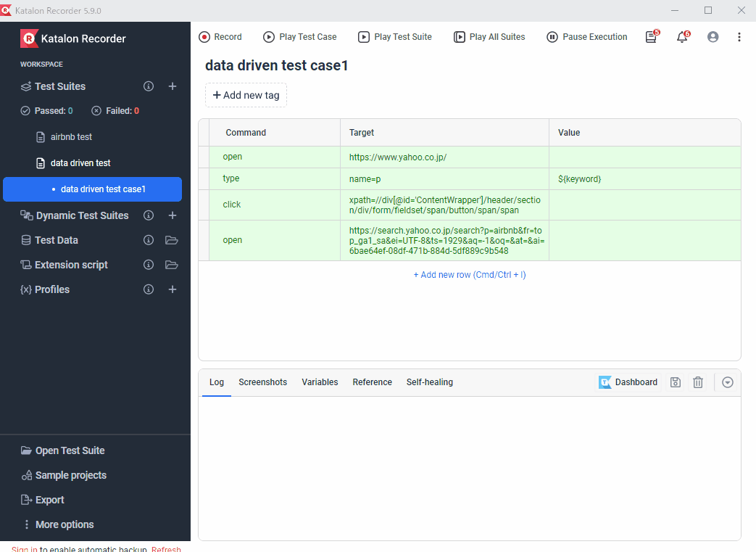Click Open Test Suite
756x552 pixels.
(x=70, y=450)
